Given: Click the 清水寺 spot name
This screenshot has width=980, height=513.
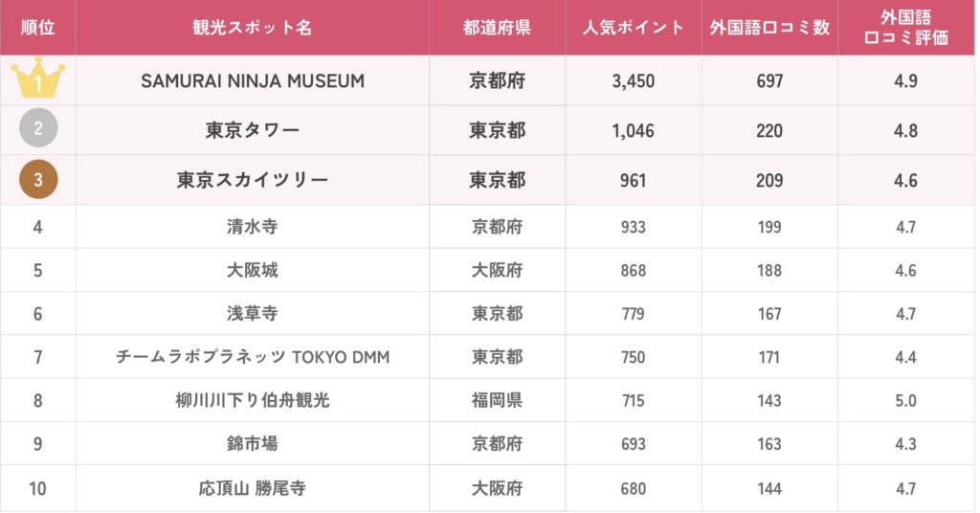Looking at the screenshot, I should click(x=253, y=227).
